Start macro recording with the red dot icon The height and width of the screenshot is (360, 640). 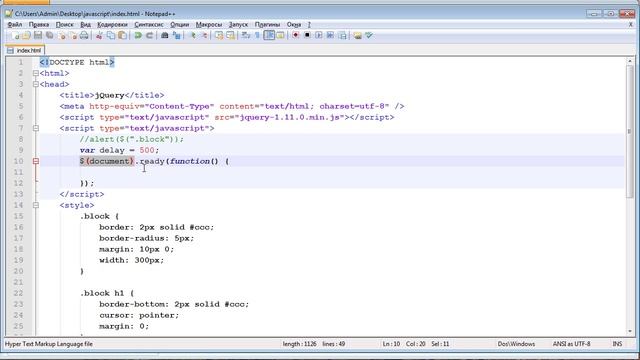[296, 36]
